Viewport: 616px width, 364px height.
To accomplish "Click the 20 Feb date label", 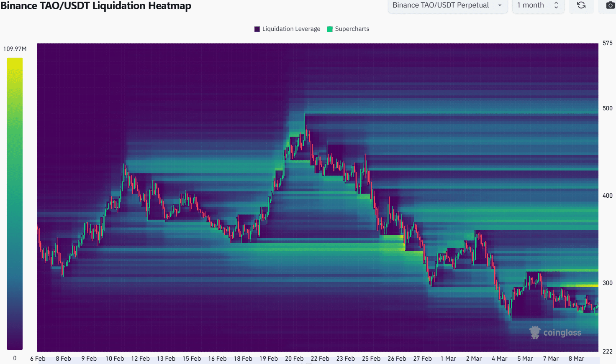I will coord(294,359).
